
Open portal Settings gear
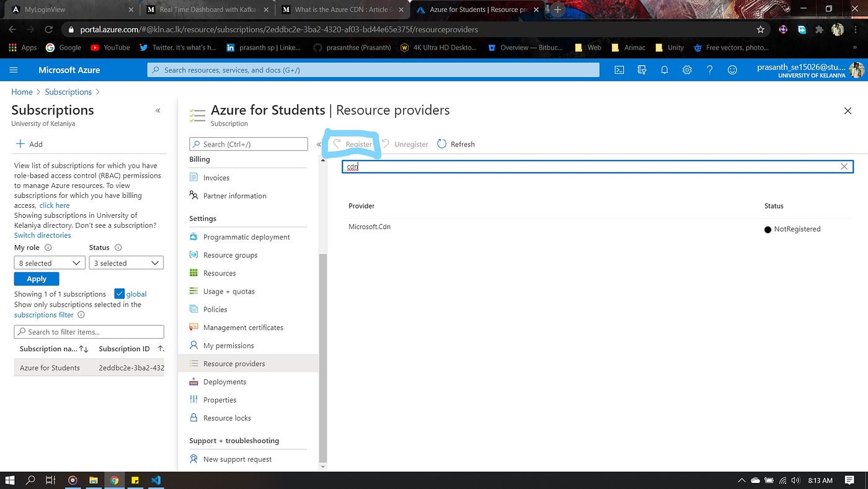point(687,70)
